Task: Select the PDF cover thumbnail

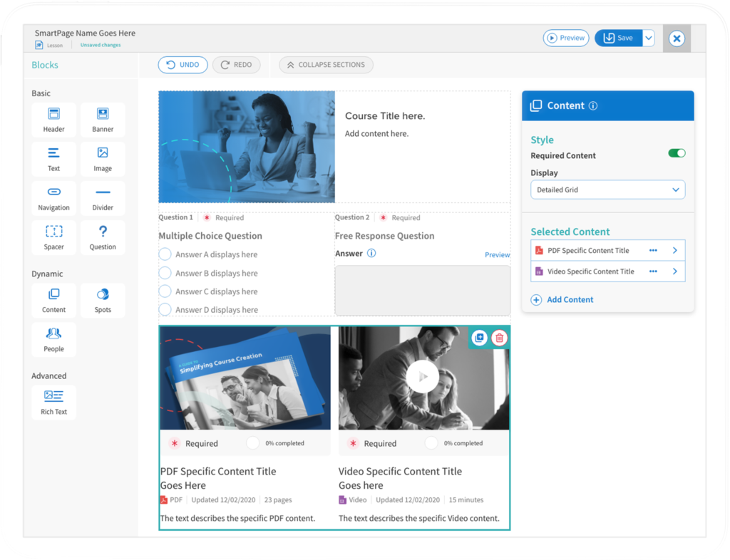Action: 245,378
